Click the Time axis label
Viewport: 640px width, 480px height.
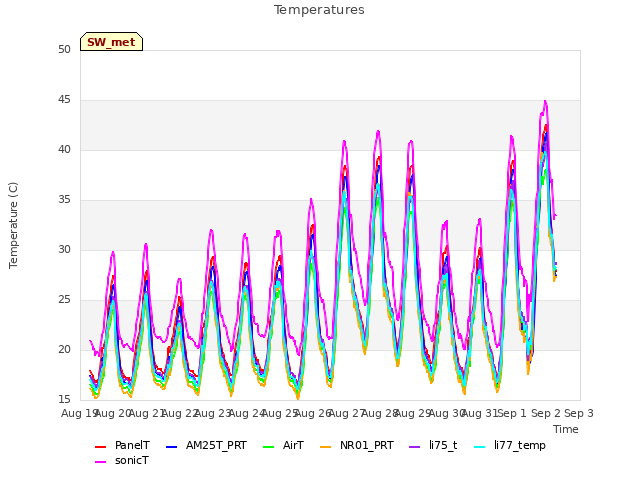click(566, 429)
